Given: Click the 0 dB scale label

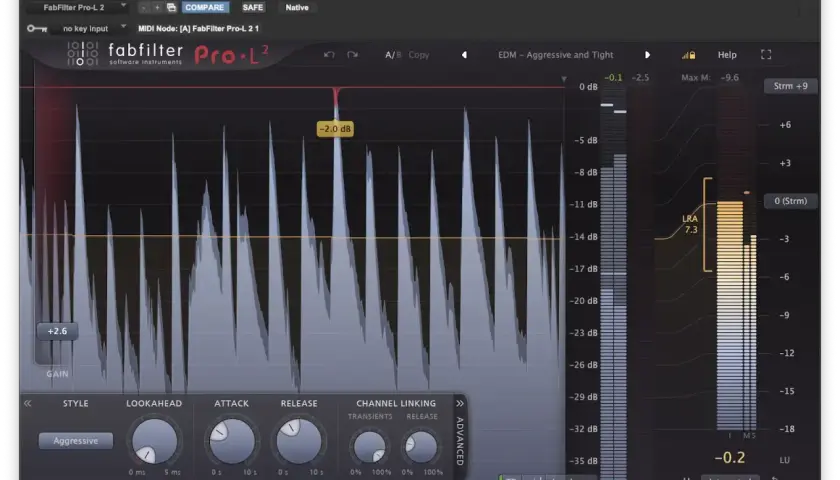Looking at the screenshot, I should tap(588, 87).
